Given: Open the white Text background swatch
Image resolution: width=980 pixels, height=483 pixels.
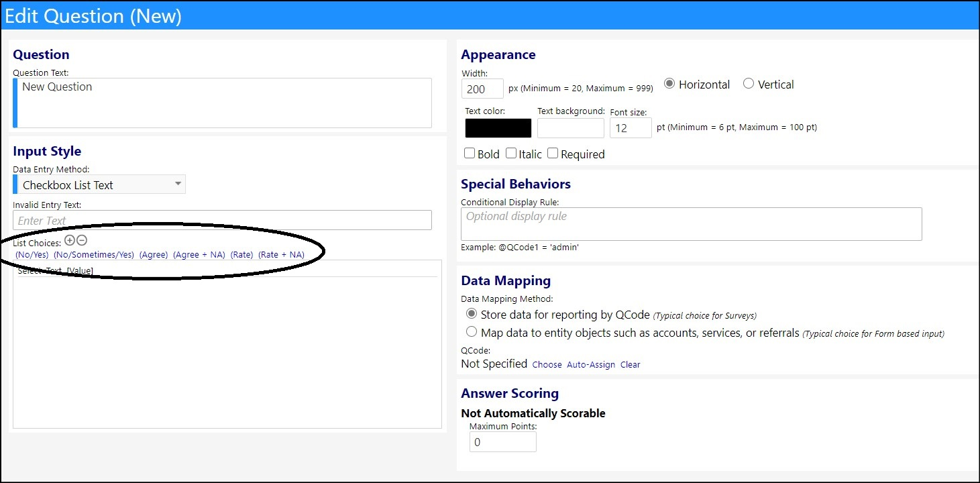Looking at the screenshot, I should pos(571,128).
